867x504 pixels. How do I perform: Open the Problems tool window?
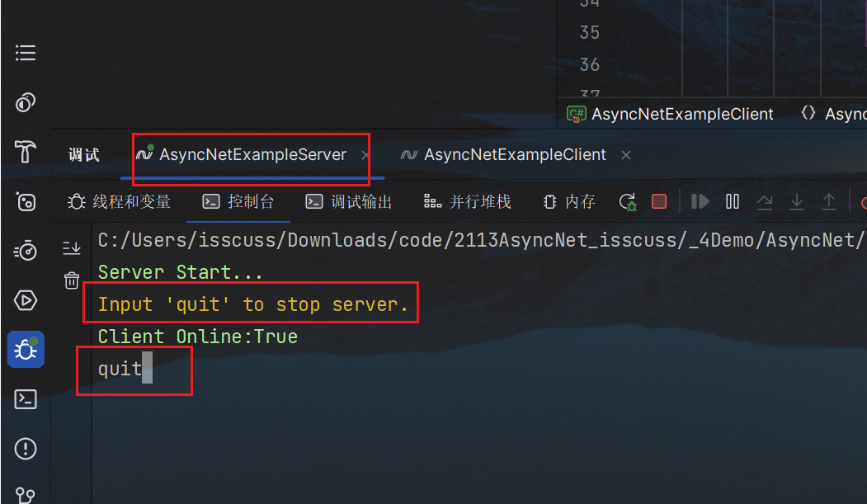click(x=26, y=449)
